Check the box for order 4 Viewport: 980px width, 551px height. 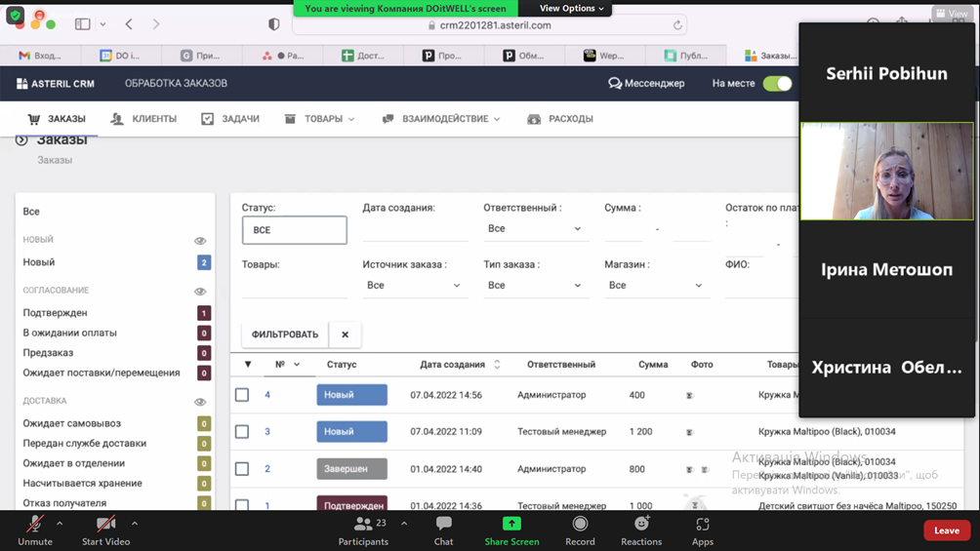pyautogui.click(x=242, y=395)
